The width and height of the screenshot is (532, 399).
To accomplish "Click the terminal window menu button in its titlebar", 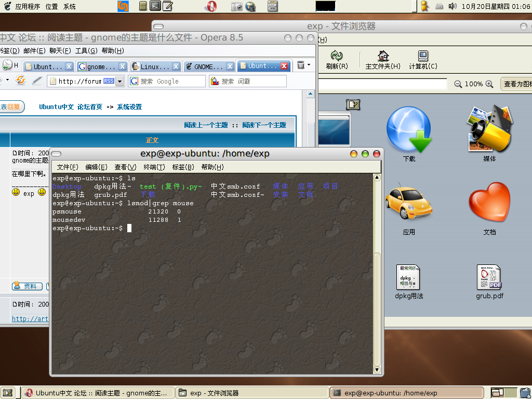I will pyautogui.click(x=56, y=154).
